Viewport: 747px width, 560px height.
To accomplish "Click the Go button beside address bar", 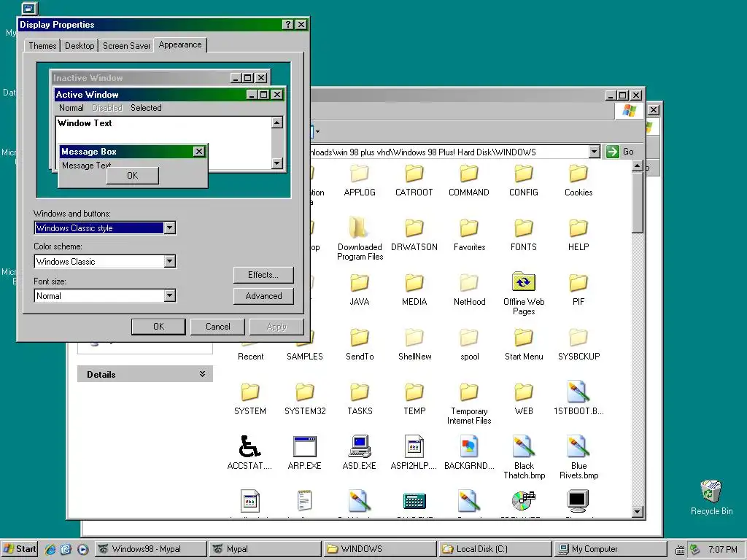I will [620, 152].
